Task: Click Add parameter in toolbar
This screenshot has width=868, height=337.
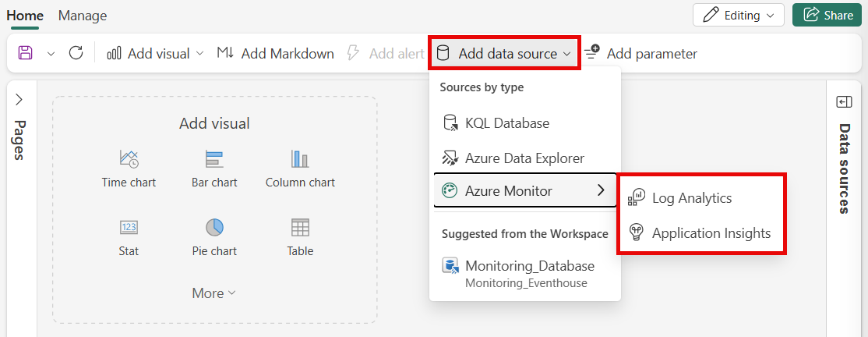Action: click(x=640, y=54)
